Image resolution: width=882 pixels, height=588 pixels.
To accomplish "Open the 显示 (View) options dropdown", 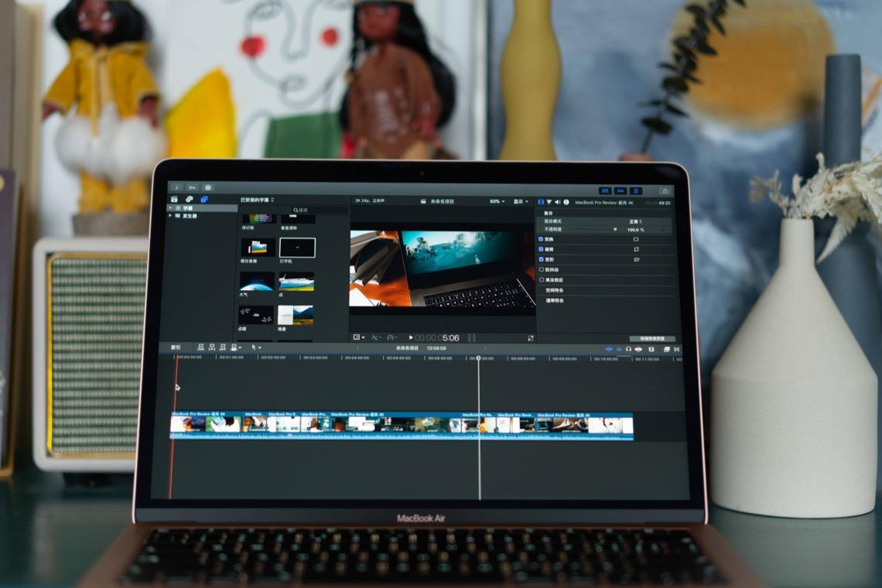I will [x=521, y=201].
